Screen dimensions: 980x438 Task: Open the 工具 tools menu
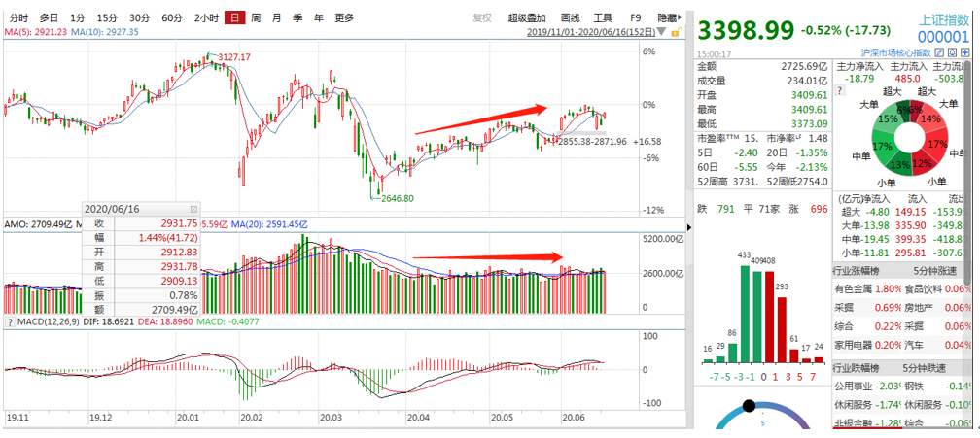(603, 17)
